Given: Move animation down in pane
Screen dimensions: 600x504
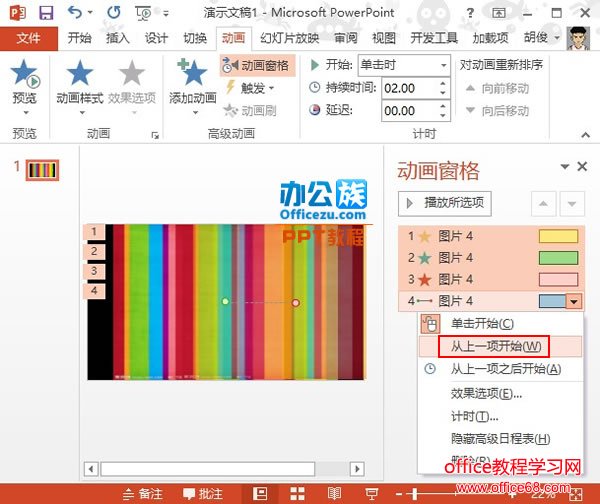Looking at the screenshot, I should point(572,204).
